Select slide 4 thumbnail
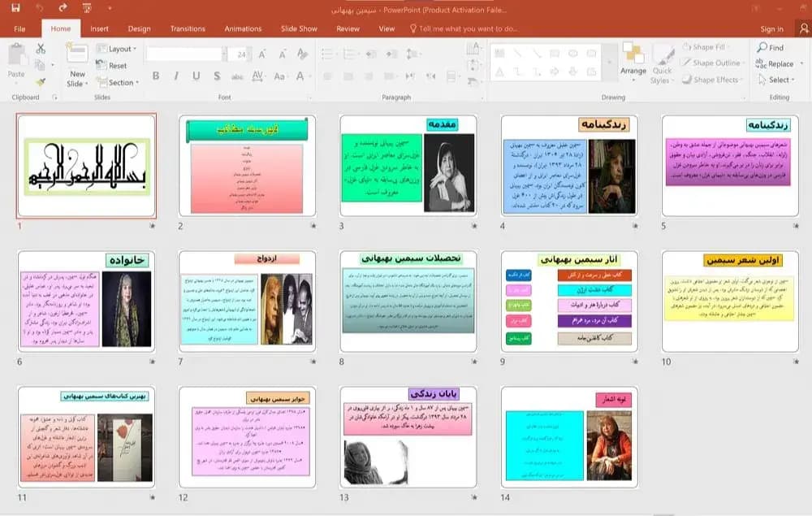Image resolution: width=812 pixels, height=516 pixels. pos(569,165)
